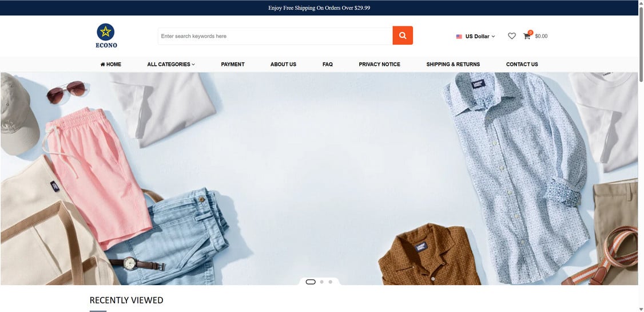
Task: Open the Payment page
Action: pyautogui.click(x=233, y=64)
